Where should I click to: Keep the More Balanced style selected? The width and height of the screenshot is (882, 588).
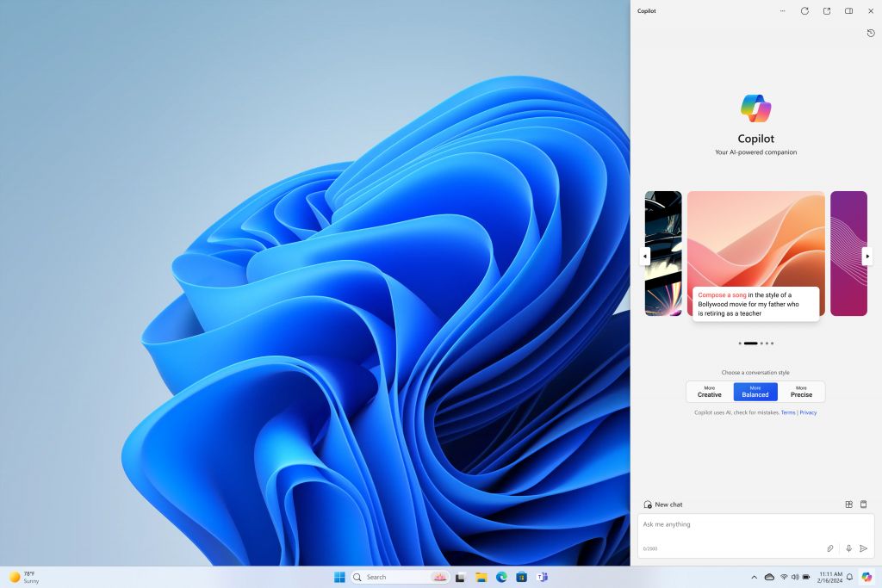755,392
